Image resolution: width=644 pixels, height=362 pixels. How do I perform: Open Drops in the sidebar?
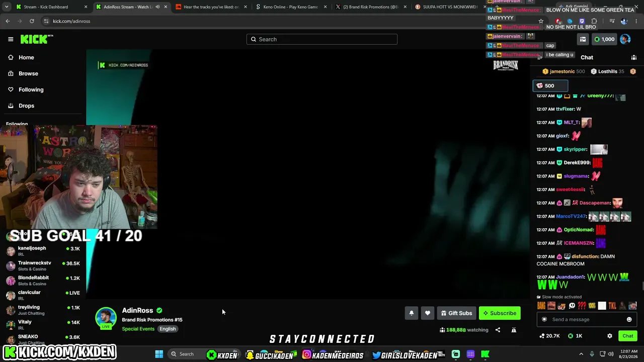tap(26, 106)
